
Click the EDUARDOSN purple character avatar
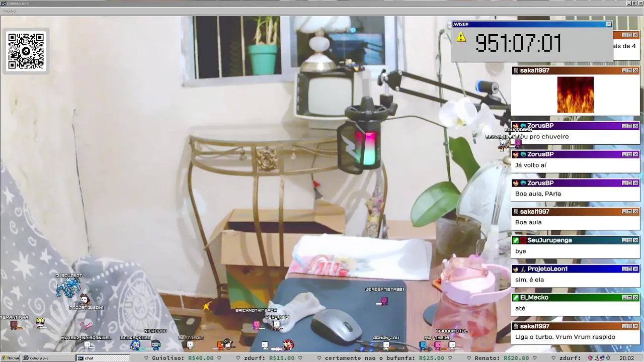(x=518, y=143)
